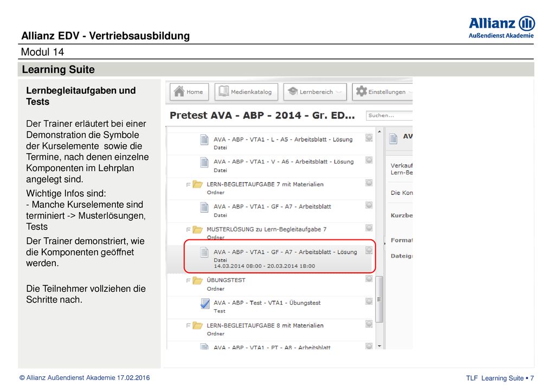Click folder icon of LERN-BEGLEITAUFGABE 8

197,325
